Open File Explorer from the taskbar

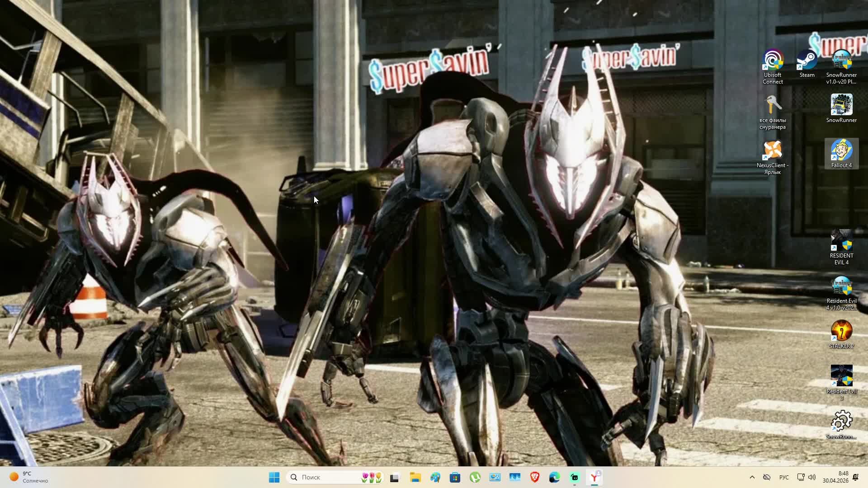click(415, 477)
